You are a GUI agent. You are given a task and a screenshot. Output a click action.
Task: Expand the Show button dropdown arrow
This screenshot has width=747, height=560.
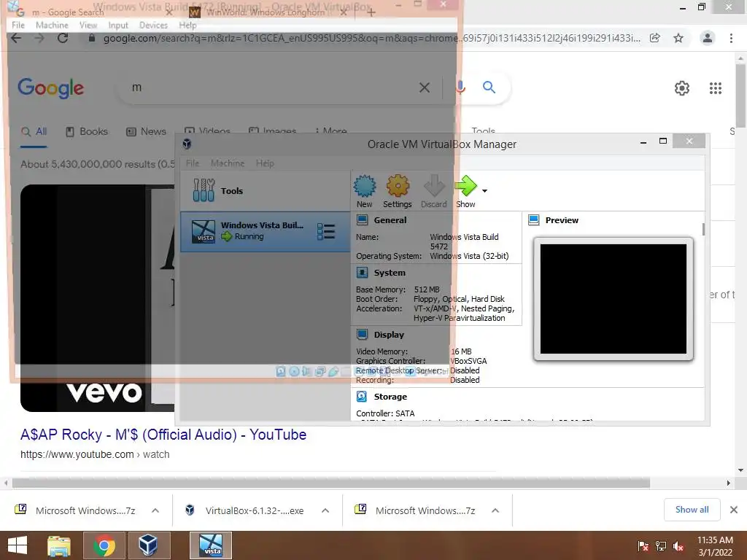click(484, 191)
